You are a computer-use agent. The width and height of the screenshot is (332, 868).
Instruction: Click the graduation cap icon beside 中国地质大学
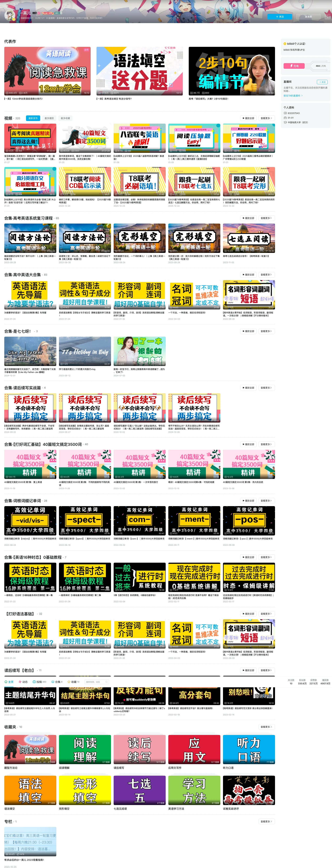[285, 123]
